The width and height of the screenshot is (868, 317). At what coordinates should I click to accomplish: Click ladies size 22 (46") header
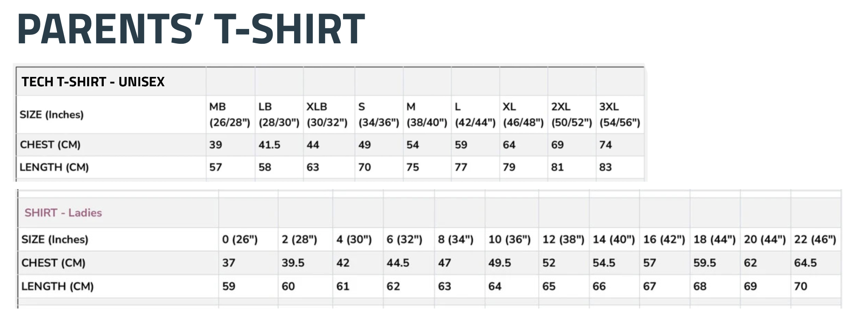(815, 239)
